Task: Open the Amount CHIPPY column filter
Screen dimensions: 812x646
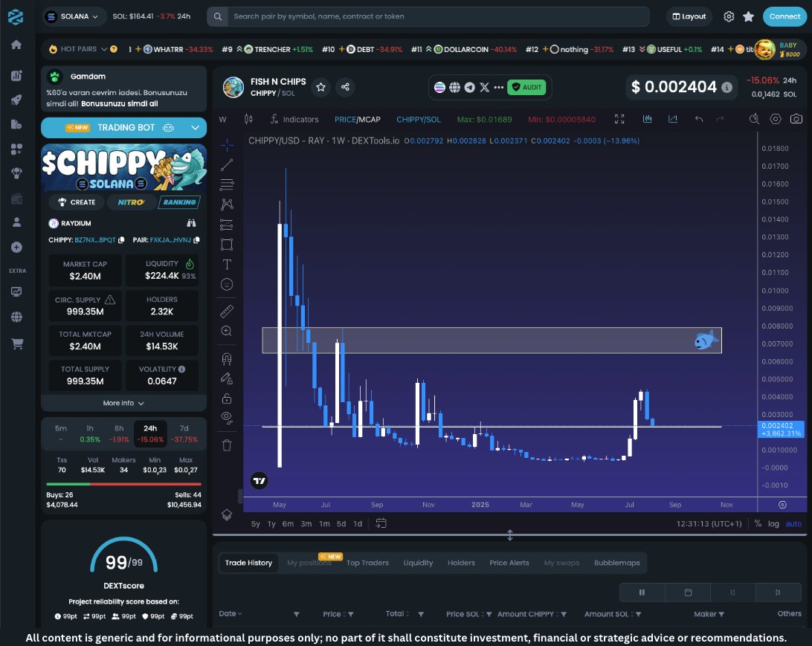Action: 564,615
